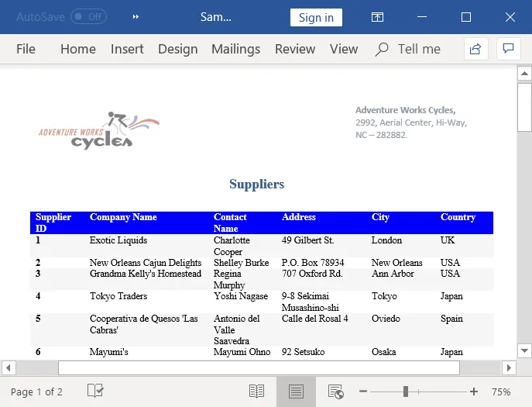Screen dimensions: 532x407
Task: Switch to Read Mode view icon
Action: tap(256, 391)
